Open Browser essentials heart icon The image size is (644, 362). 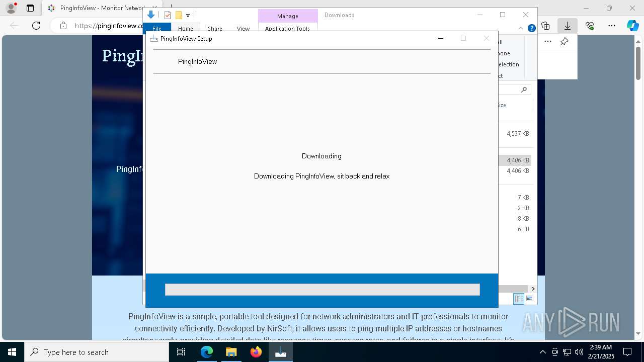click(x=590, y=26)
